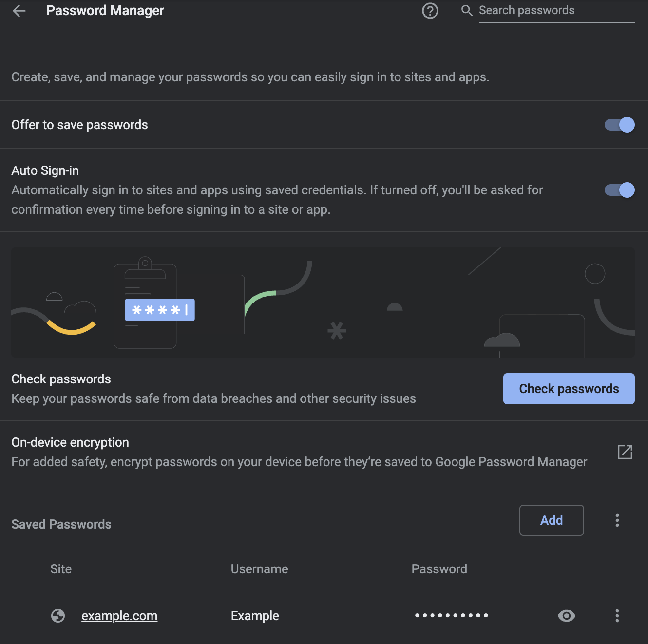The height and width of the screenshot is (644, 648).
Task: Open more actions for example.com entry
Action: point(617,616)
